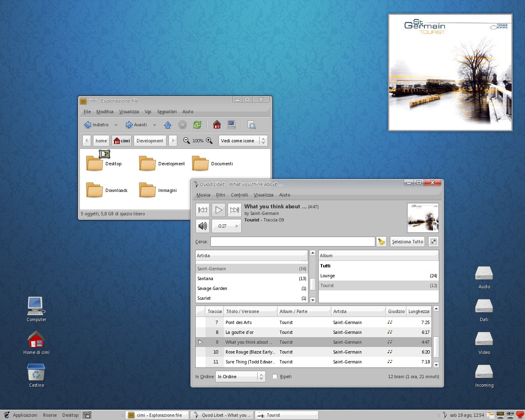
Task: Select Lounge album in the Album pane
Action: pyautogui.click(x=379, y=276)
